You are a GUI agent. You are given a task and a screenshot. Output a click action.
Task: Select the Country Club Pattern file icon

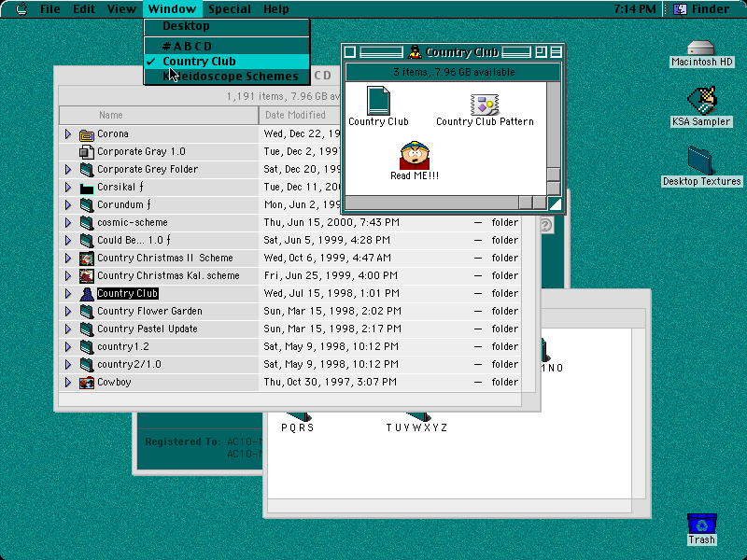[485, 105]
